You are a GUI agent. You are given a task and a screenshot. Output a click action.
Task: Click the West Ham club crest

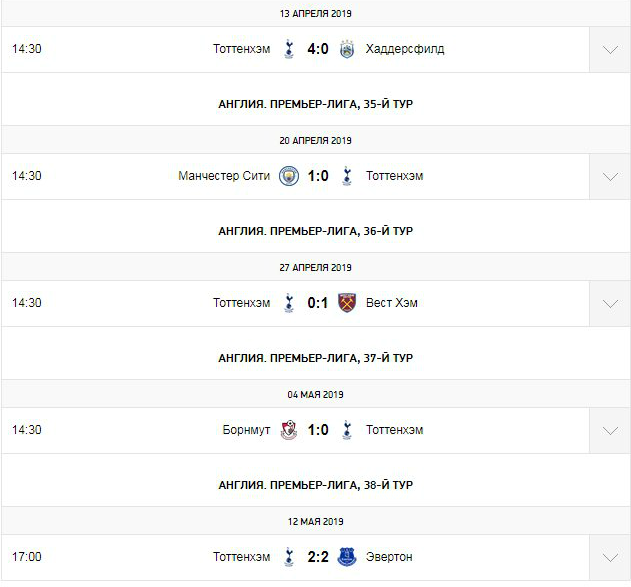(x=347, y=303)
